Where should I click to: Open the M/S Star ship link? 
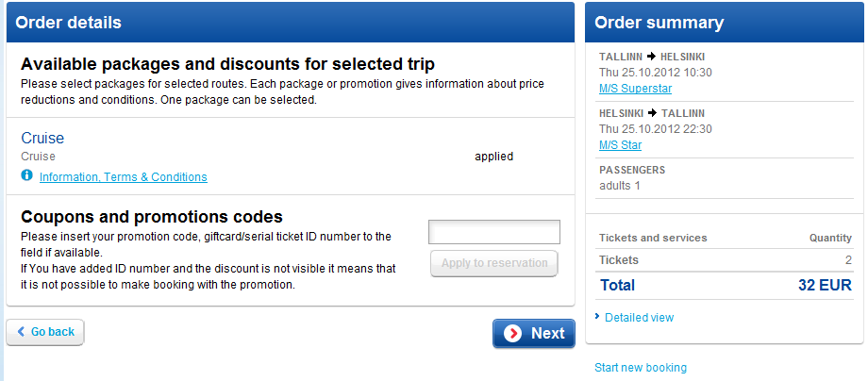tap(620, 145)
